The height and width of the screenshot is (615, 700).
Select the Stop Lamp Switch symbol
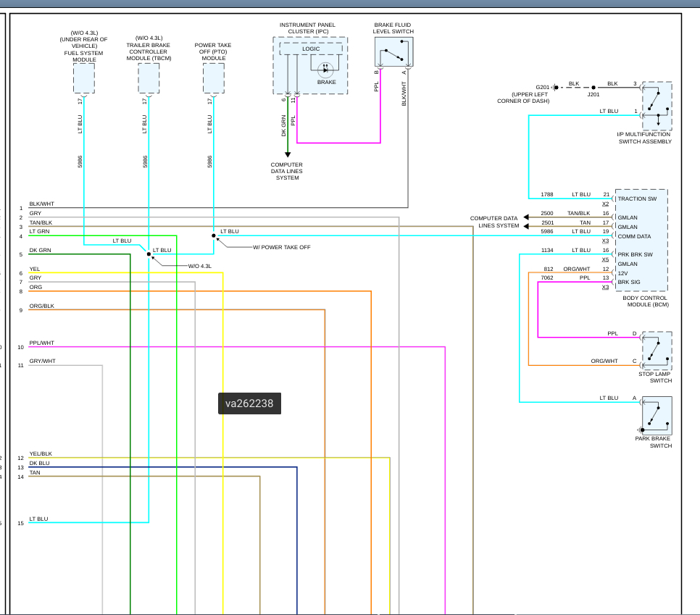657,351
